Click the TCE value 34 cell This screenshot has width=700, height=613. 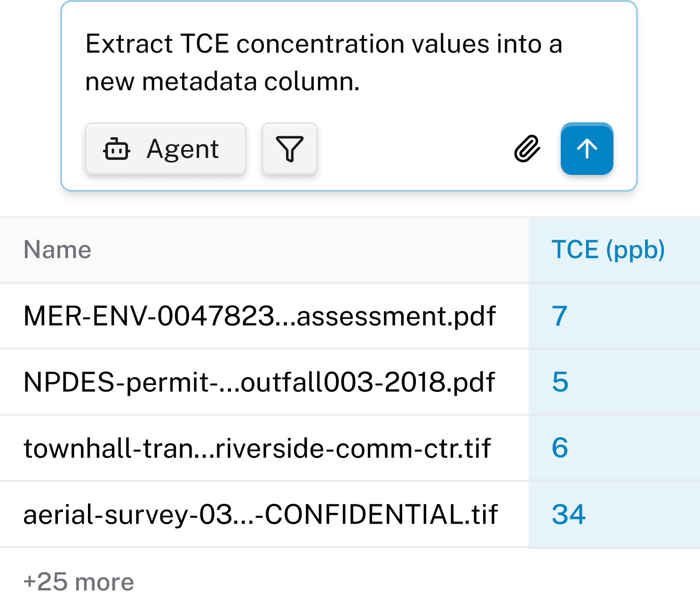click(569, 514)
